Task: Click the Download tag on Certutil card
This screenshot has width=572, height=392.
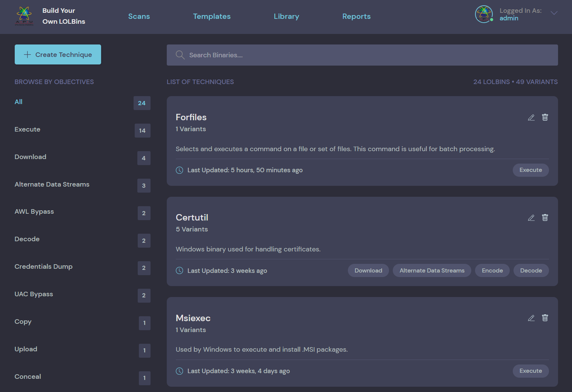Action: coord(368,271)
